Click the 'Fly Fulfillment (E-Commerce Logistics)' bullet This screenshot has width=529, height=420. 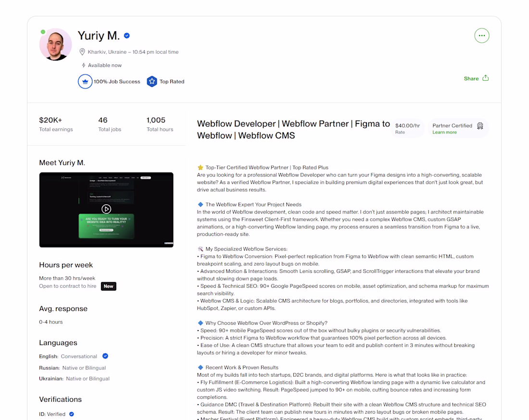(341, 390)
